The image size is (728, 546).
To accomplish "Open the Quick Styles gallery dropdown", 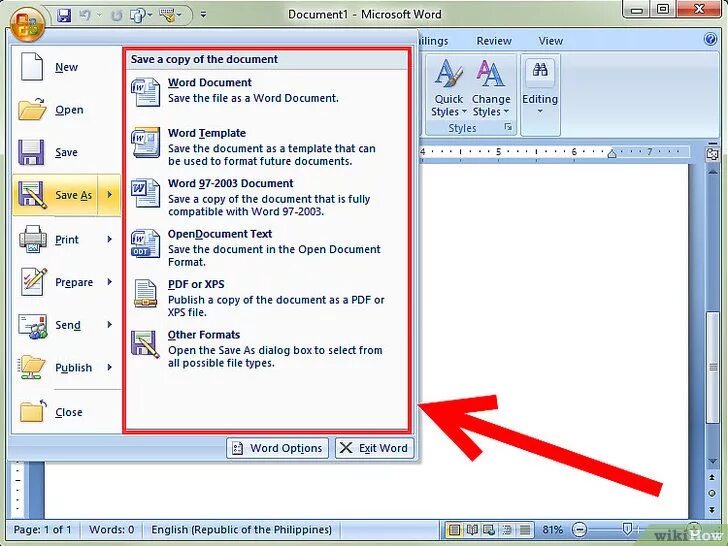I will coord(448,88).
